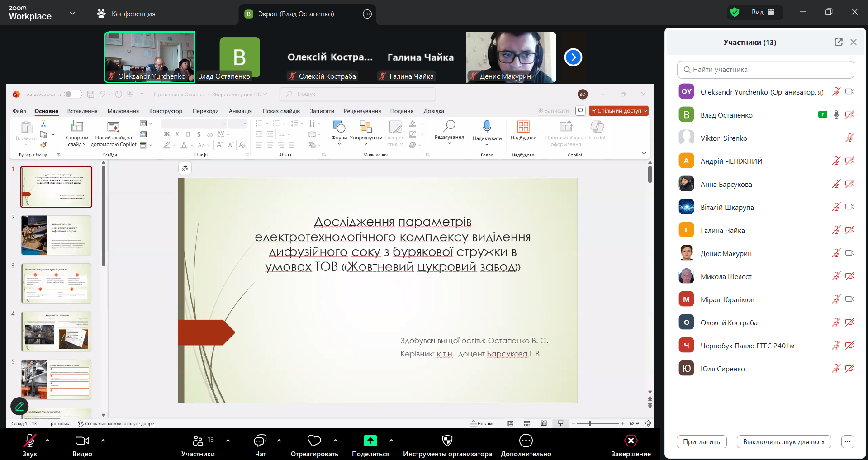Open Host tools shield icon
The width and height of the screenshot is (868, 460).
447,441
